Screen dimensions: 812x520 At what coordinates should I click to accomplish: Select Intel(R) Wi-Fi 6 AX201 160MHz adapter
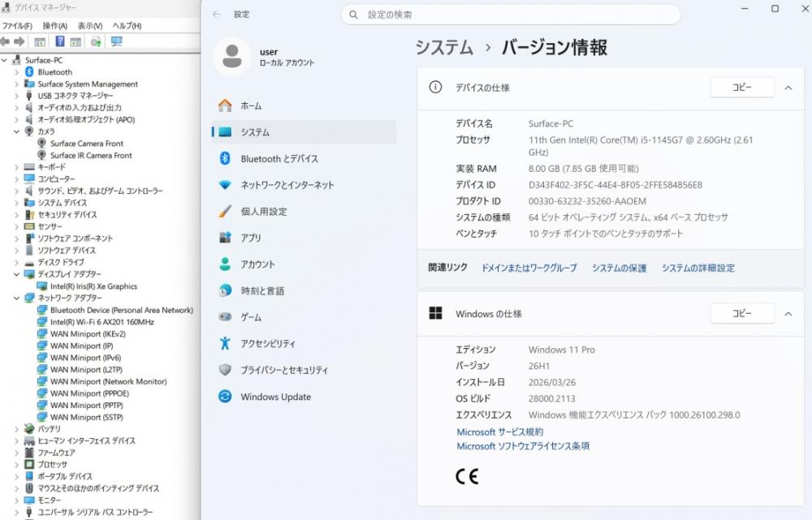tap(102, 322)
